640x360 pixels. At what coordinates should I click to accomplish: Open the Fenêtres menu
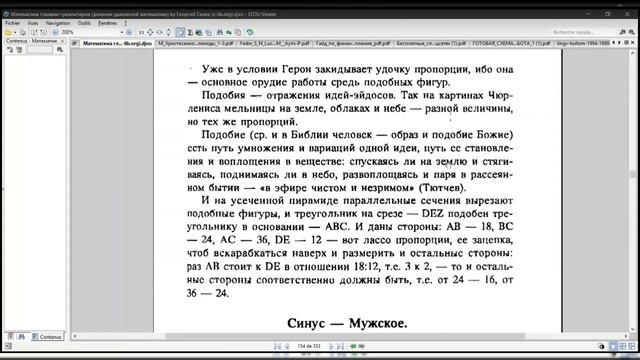click(x=107, y=23)
